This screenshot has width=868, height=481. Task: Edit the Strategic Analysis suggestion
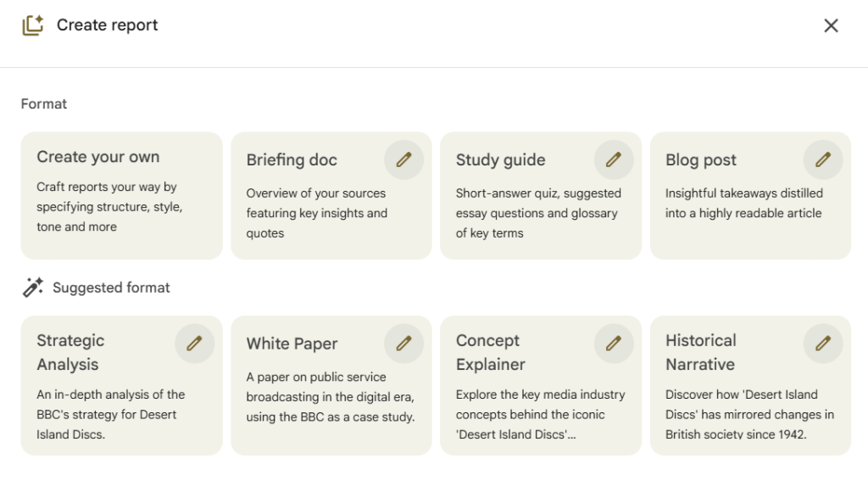pyautogui.click(x=194, y=344)
